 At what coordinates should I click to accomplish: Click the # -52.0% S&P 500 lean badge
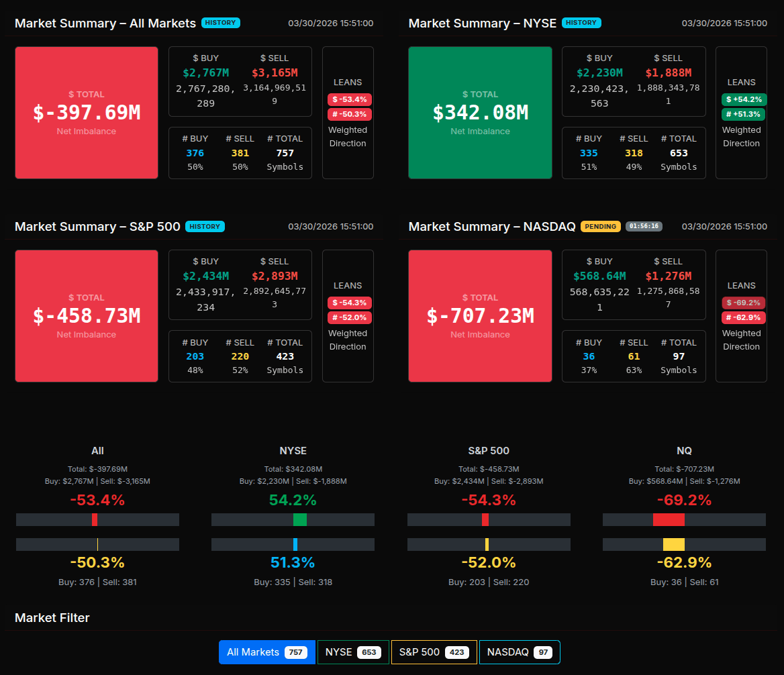349,317
